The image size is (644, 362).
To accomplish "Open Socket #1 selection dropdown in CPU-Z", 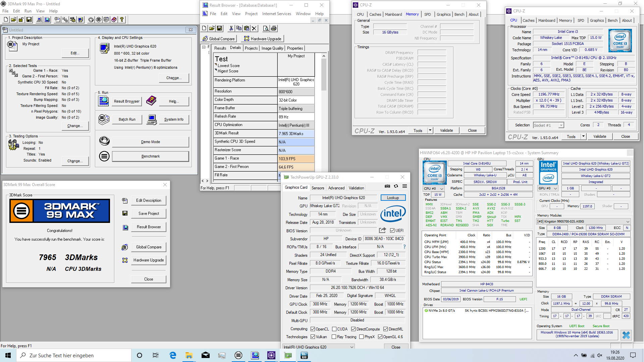I will (x=548, y=125).
